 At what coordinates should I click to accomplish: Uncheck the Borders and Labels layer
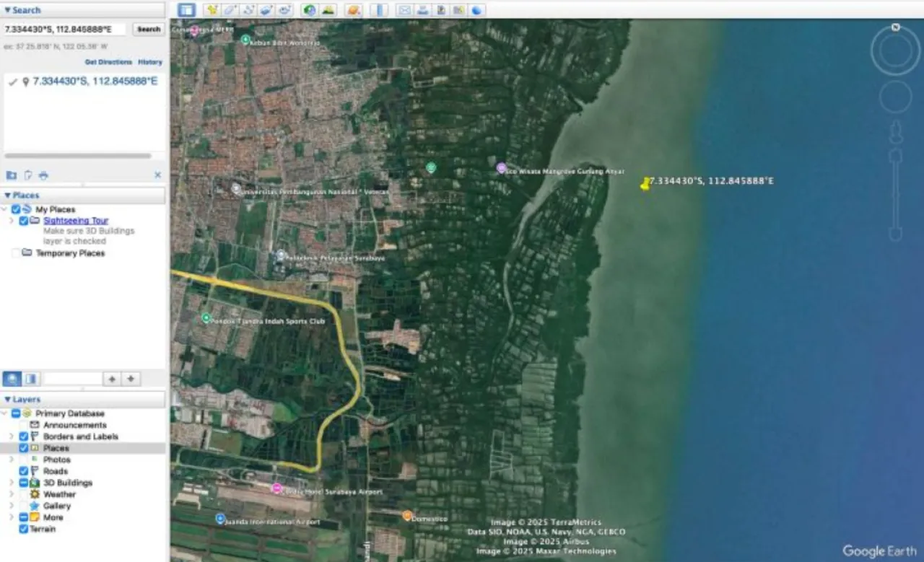tap(24, 436)
